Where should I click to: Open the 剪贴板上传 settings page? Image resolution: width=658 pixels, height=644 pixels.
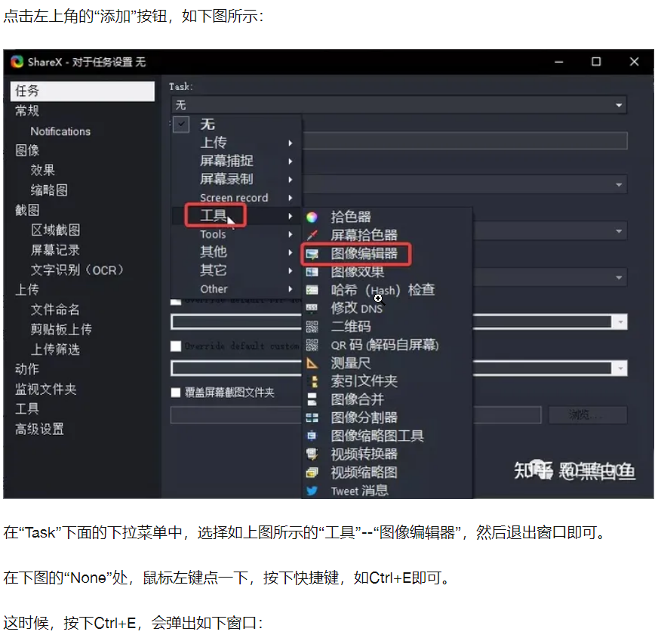[x=61, y=330]
